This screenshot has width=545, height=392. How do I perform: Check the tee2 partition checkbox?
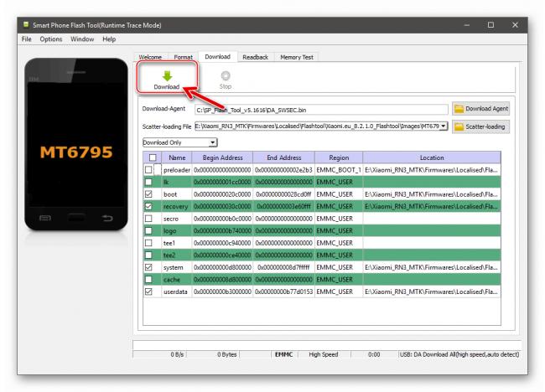(x=148, y=255)
